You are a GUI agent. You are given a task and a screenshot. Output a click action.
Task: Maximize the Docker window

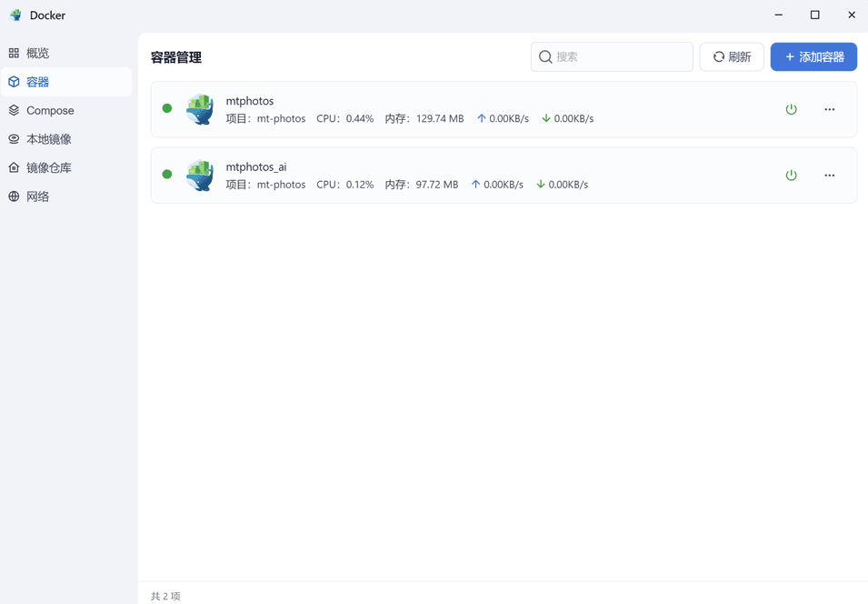pyautogui.click(x=815, y=15)
